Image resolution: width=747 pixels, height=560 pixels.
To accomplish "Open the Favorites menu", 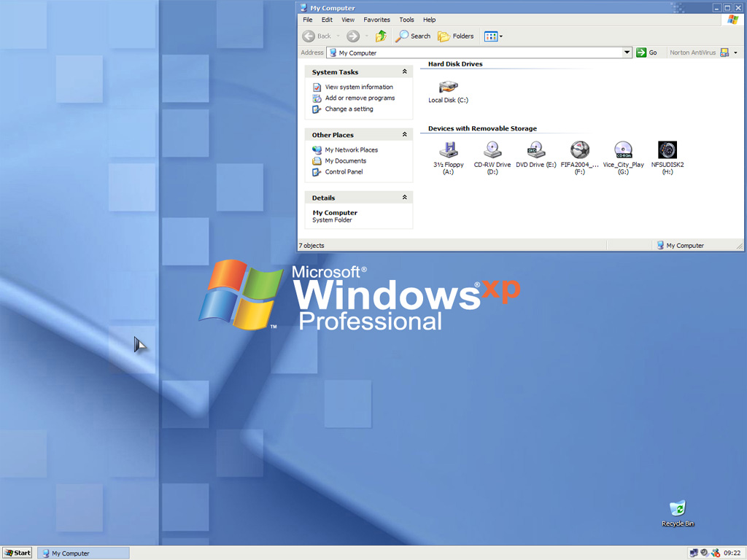I will pyautogui.click(x=376, y=20).
